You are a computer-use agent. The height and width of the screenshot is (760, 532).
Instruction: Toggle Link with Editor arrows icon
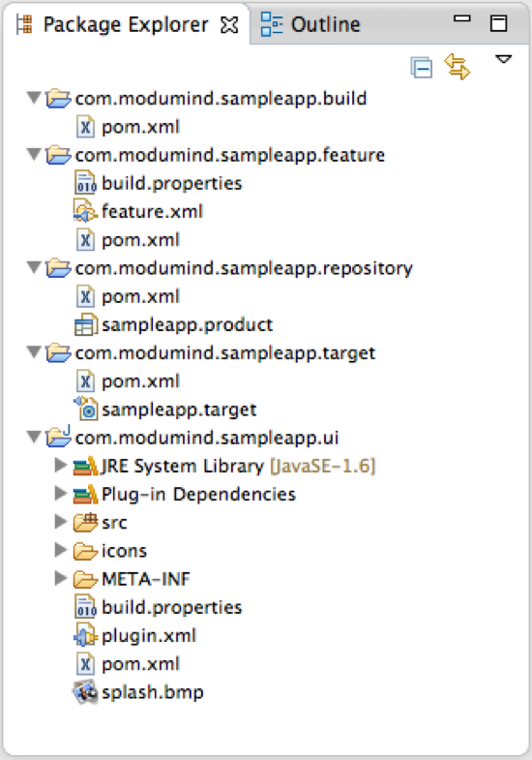tap(457, 67)
